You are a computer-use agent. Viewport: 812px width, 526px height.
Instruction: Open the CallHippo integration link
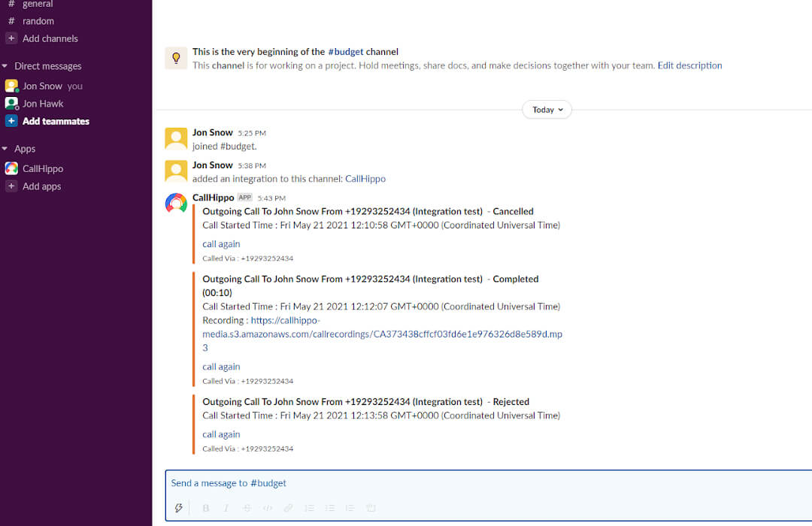(x=365, y=179)
